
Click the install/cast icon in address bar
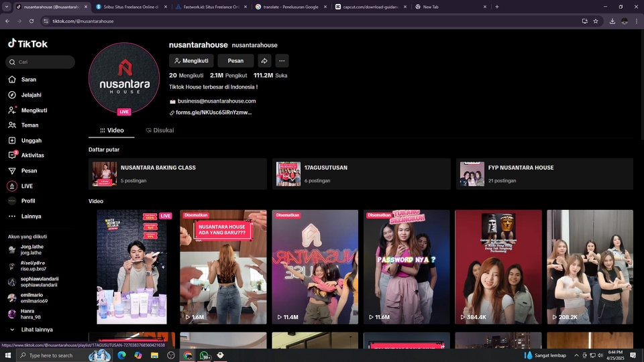(584, 21)
